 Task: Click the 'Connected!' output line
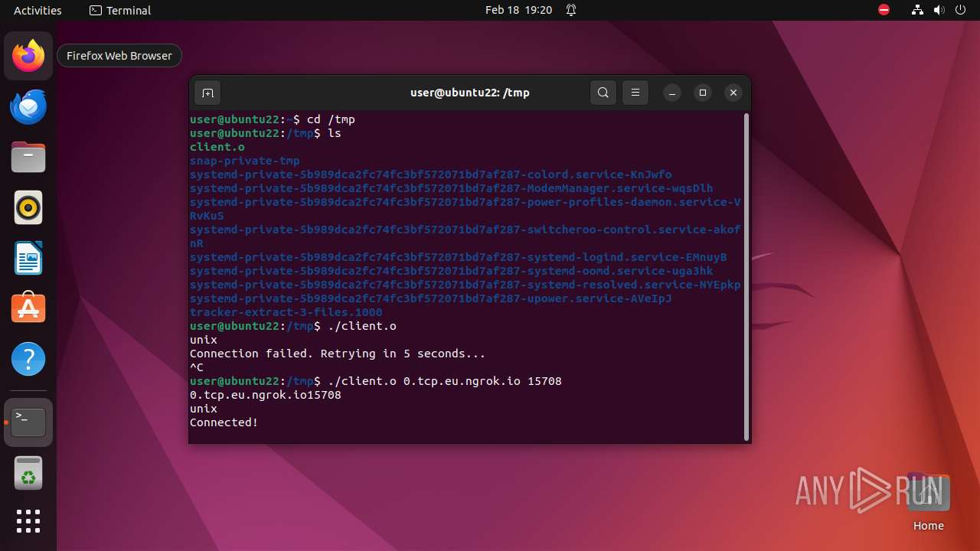pos(224,422)
